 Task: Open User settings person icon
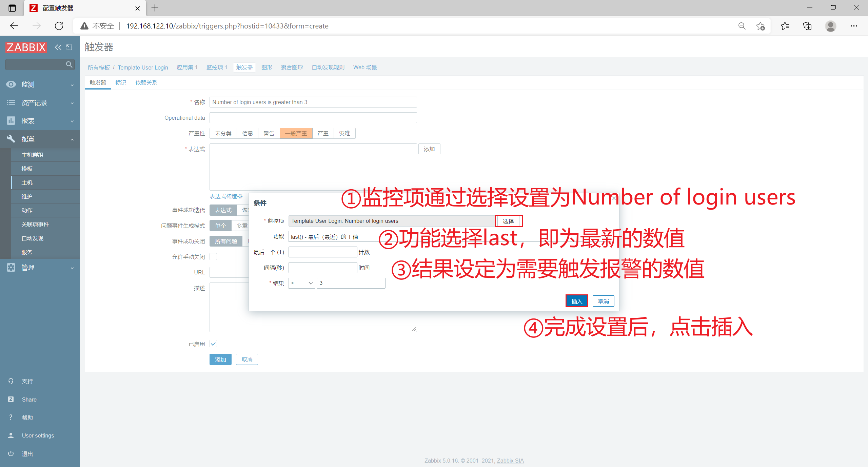[x=11, y=435]
